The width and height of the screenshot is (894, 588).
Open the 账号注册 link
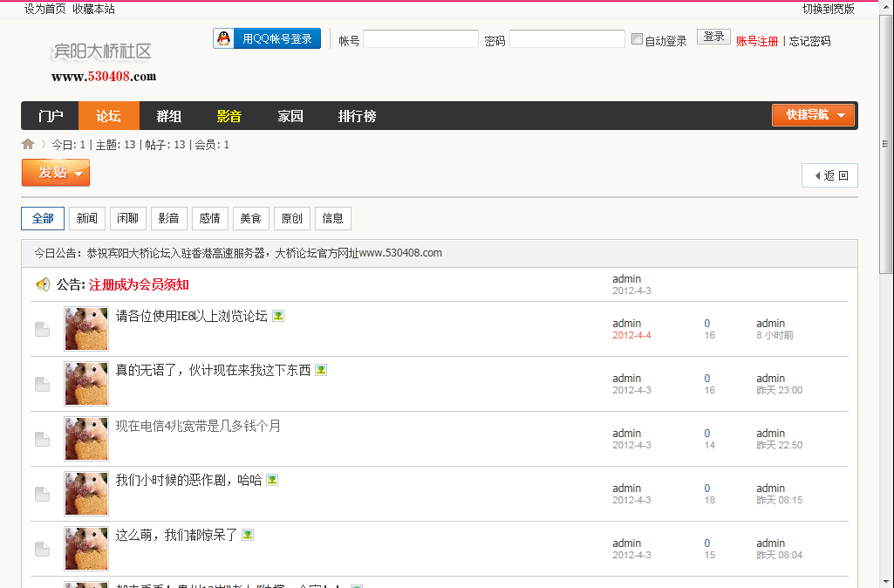(x=757, y=41)
